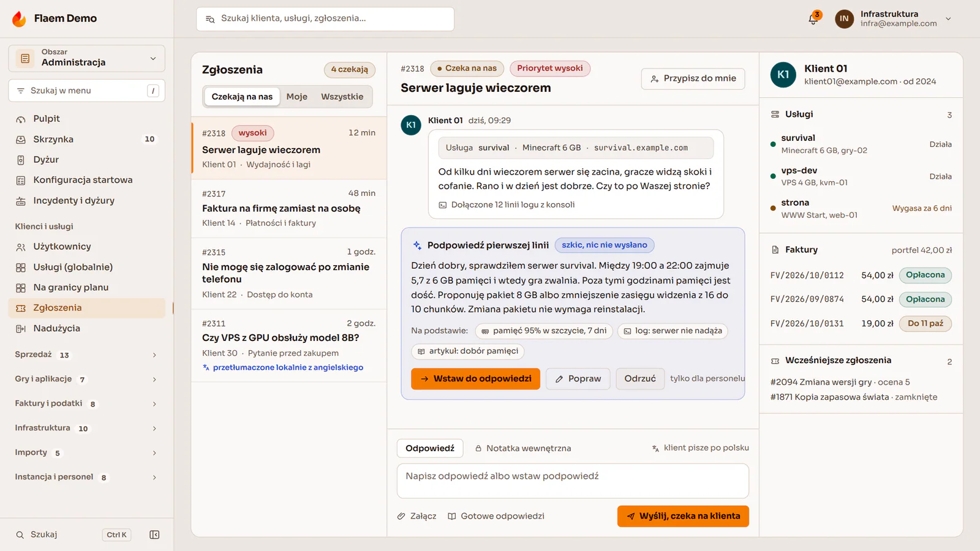Open Skrzynka inbox in sidebar
Screen dimensions: 980x551
87,139
